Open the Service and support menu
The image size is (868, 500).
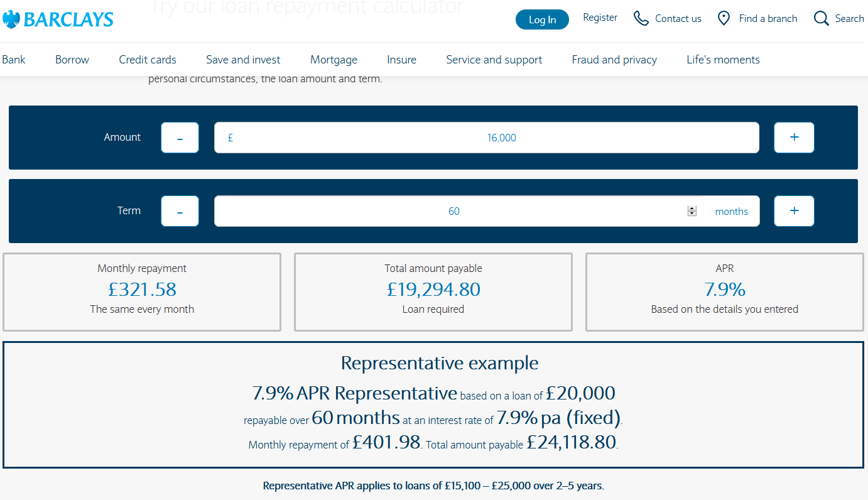[494, 60]
